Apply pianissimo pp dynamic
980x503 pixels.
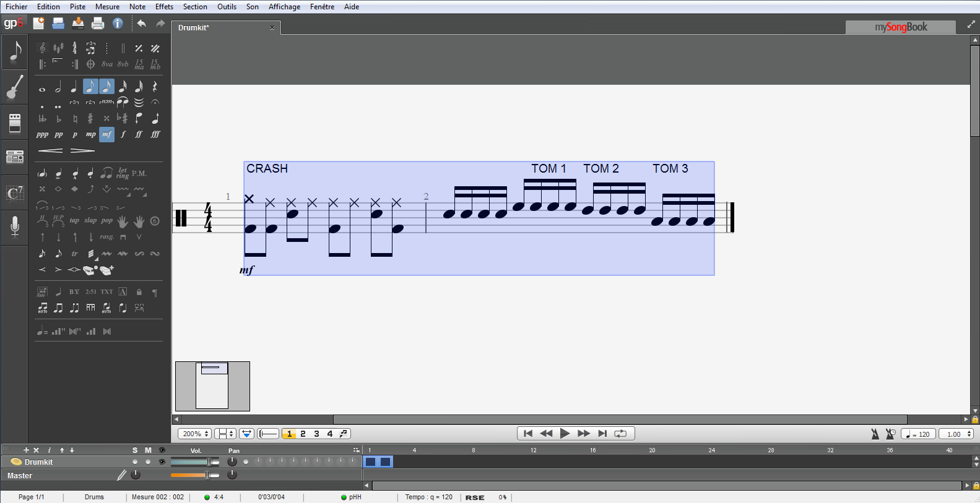click(58, 134)
